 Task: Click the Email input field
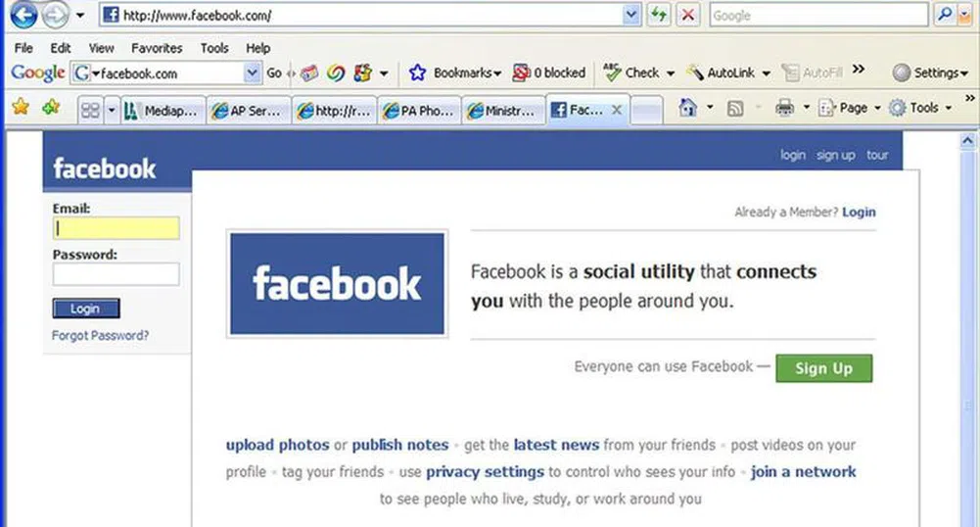click(117, 228)
